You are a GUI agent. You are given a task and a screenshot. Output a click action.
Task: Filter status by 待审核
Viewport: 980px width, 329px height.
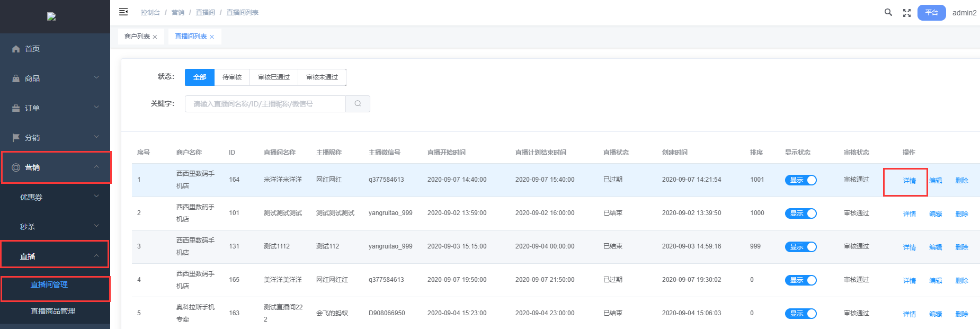[232, 77]
